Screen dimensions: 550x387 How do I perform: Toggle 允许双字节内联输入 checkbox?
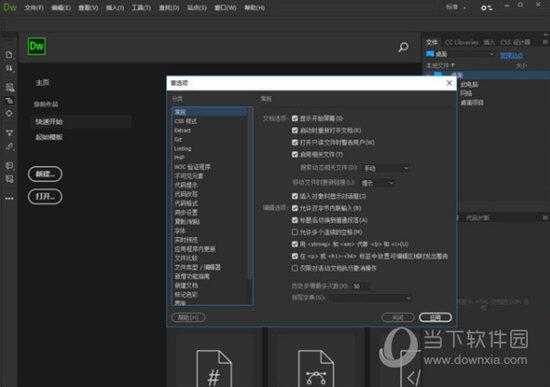coord(295,208)
